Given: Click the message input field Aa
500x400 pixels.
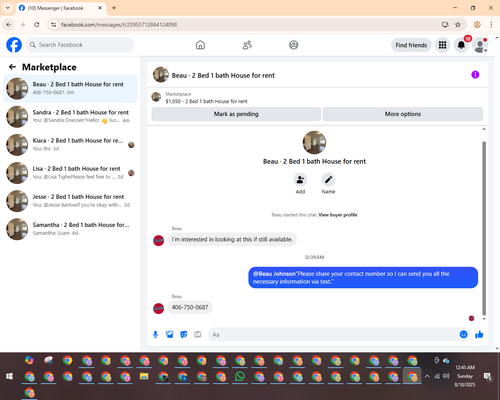Looking at the screenshot, I should point(333,334).
